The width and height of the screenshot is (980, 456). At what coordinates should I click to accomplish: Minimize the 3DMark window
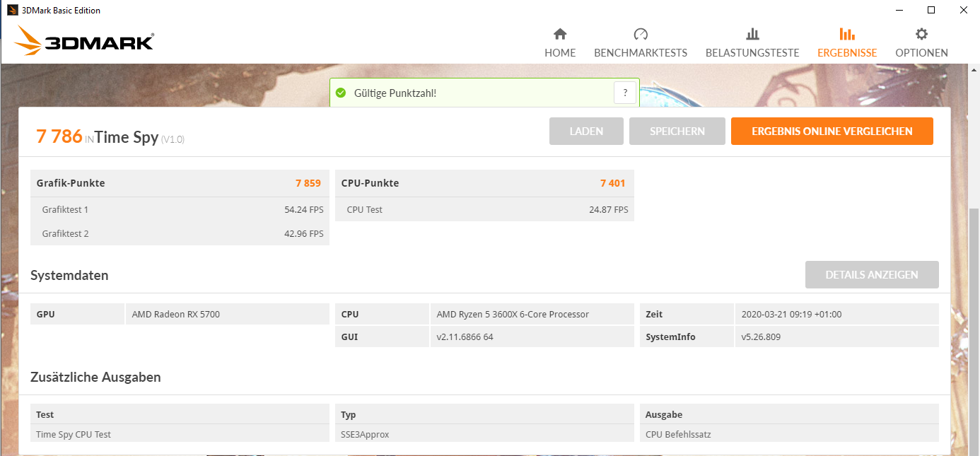[x=899, y=10]
